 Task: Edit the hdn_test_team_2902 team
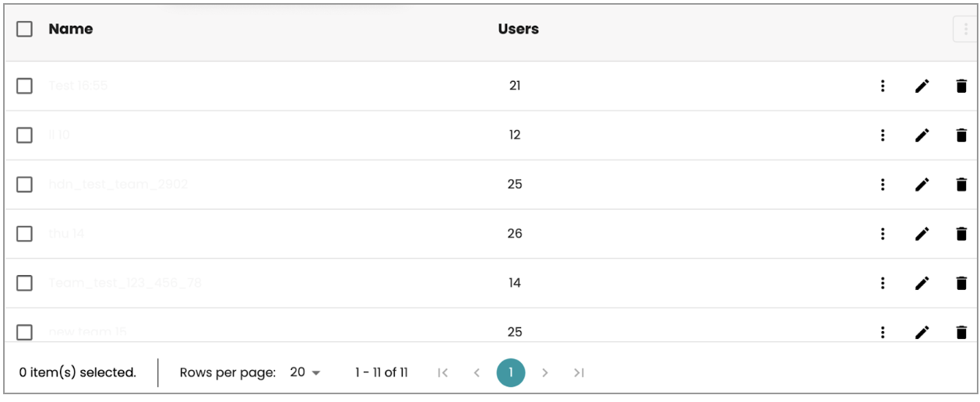[922, 185]
